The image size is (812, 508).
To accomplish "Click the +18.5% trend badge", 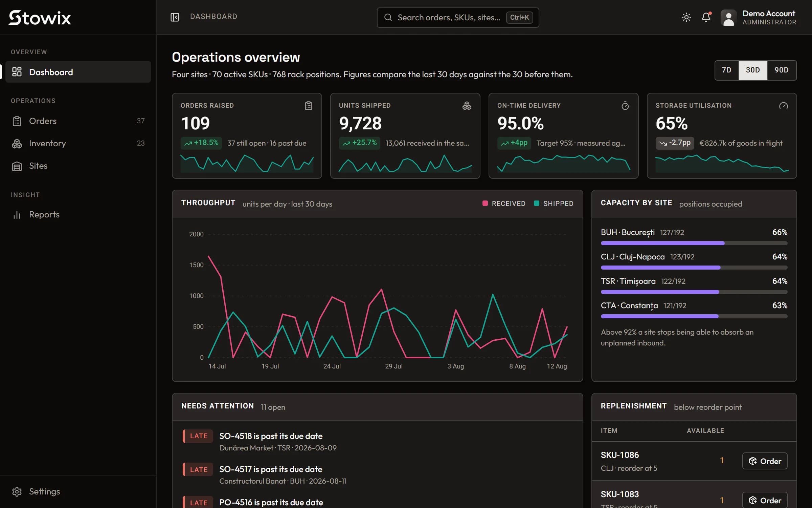I will (201, 143).
